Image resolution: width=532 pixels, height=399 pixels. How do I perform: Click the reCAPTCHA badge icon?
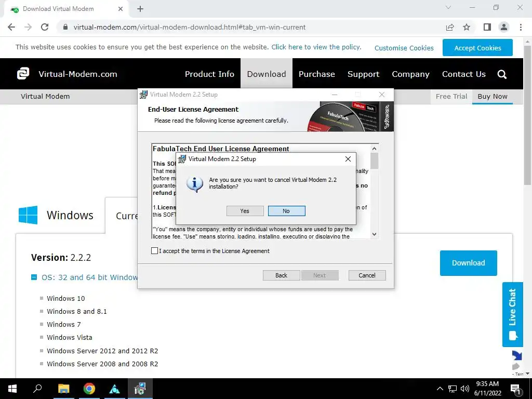[x=517, y=361]
